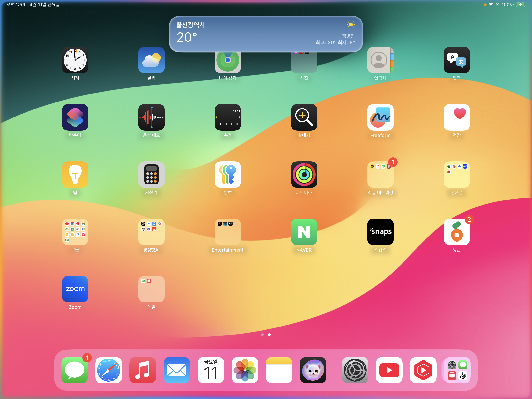Open the Translate app (번역)
Screen dimensions: 532x399
click(456, 60)
